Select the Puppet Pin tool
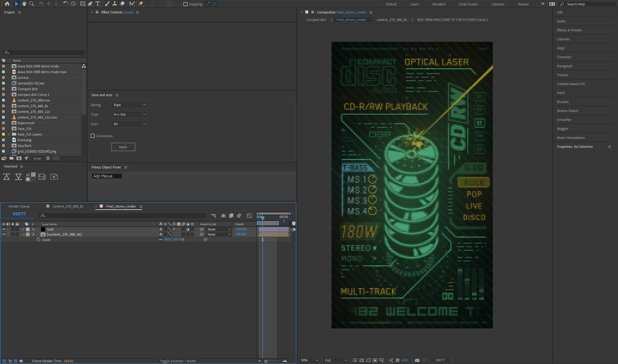 141,4
